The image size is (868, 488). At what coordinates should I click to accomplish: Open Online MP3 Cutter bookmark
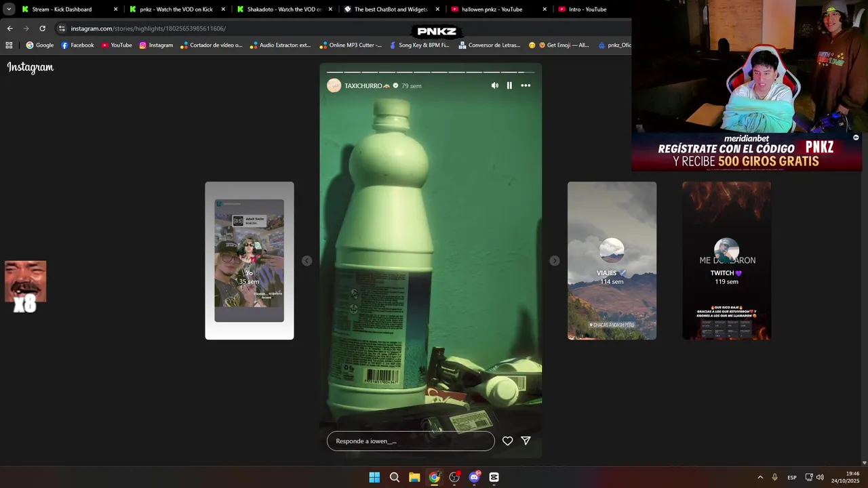[351, 45]
